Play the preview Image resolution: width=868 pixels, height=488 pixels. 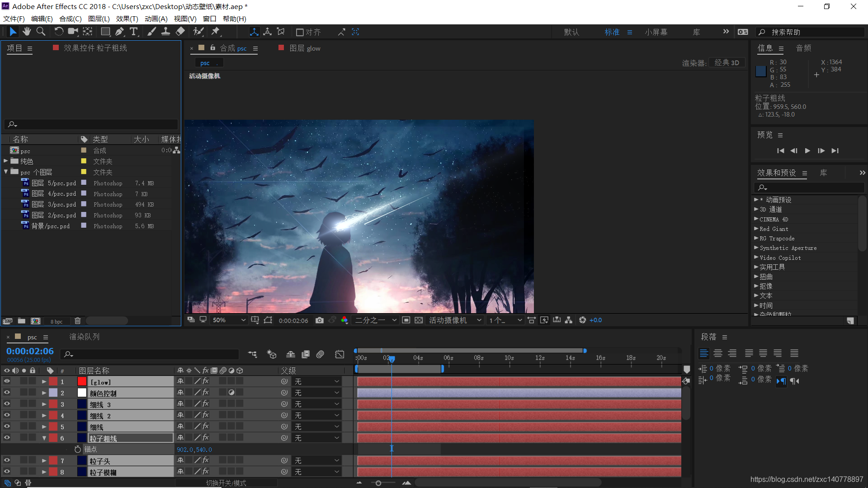click(x=807, y=150)
